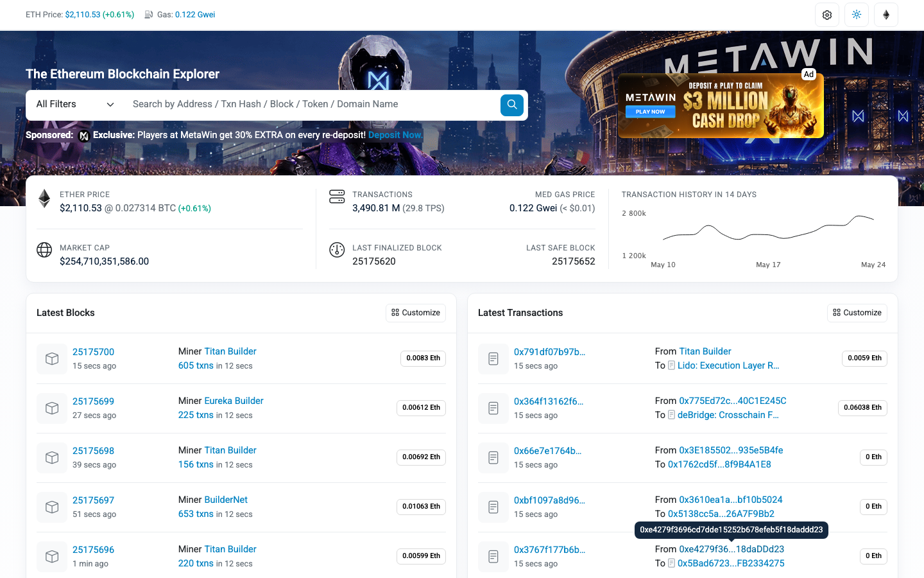
Task: Open sender address 0x3610ea1a...bf10b5024
Action: pyautogui.click(x=731, y=500)
